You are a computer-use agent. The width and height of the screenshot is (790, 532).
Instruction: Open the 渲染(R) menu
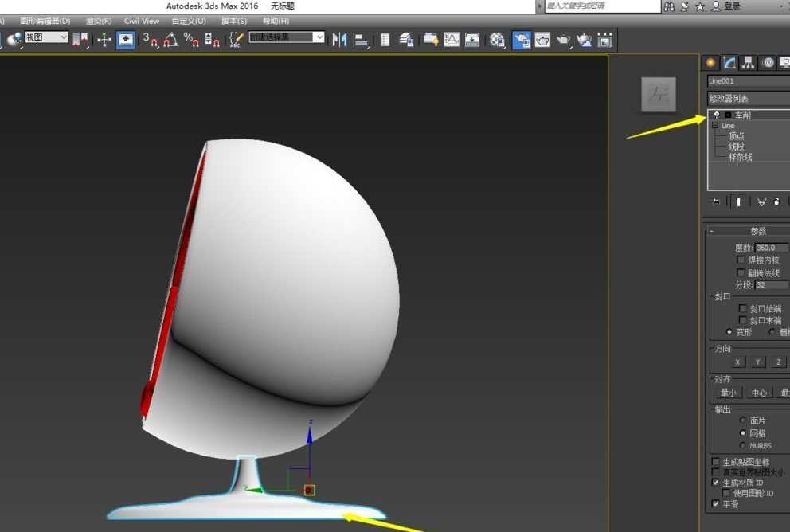(98, 21)
